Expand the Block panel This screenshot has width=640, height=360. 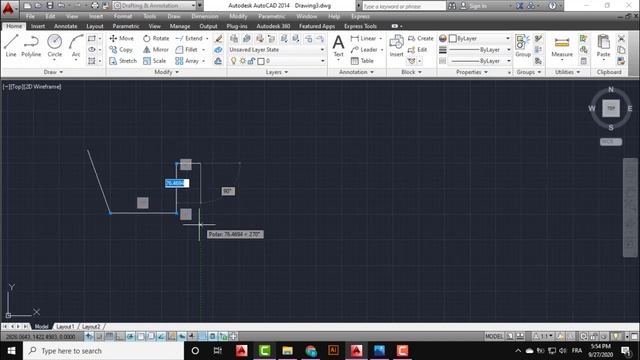(x=411, y=72)
